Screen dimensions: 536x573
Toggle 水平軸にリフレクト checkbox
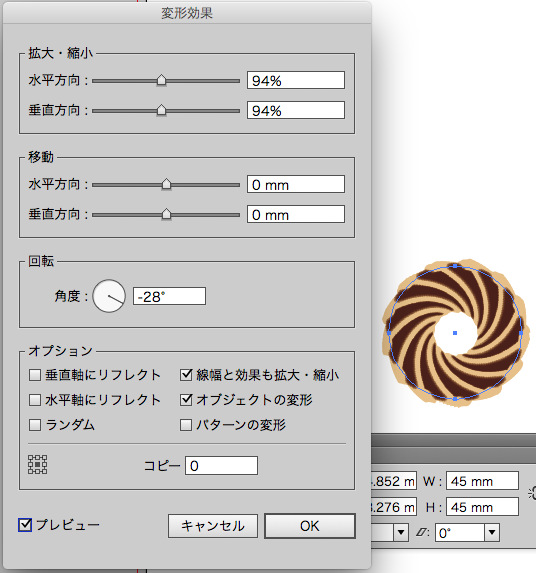35,400
